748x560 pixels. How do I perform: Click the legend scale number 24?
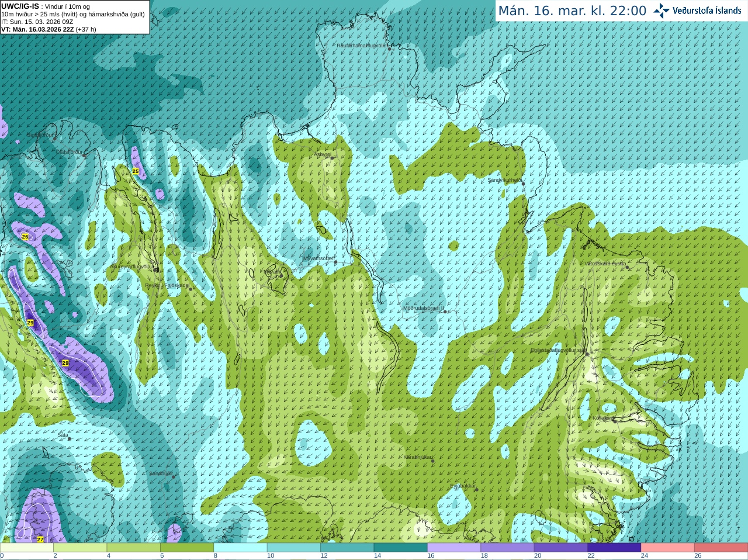pyautogui.click(x=645, y=556)
